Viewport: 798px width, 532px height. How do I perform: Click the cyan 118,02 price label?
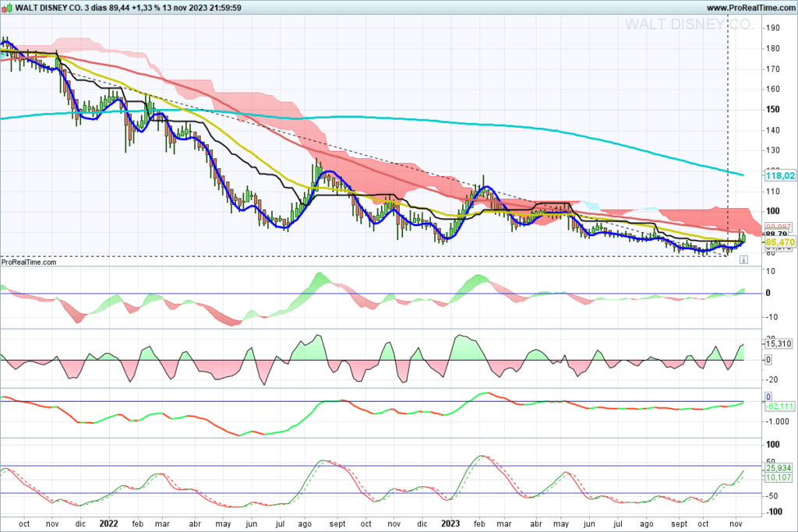click(x=780, y=175)
